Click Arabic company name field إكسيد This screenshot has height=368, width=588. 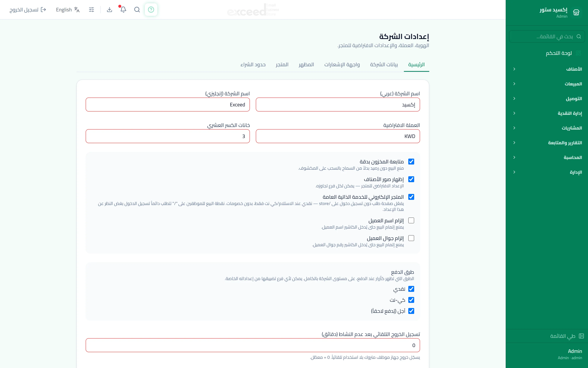click(x=338, y=105)
